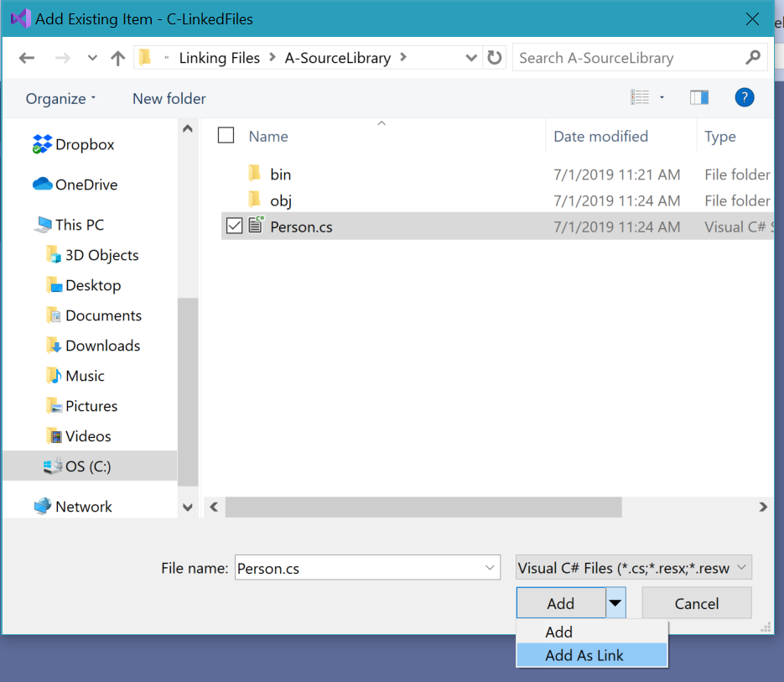Image resolution: width=784 pixels, height=682 pixels.
Task: Toggle the bin folder item checkbox
Action: [234, 174]
